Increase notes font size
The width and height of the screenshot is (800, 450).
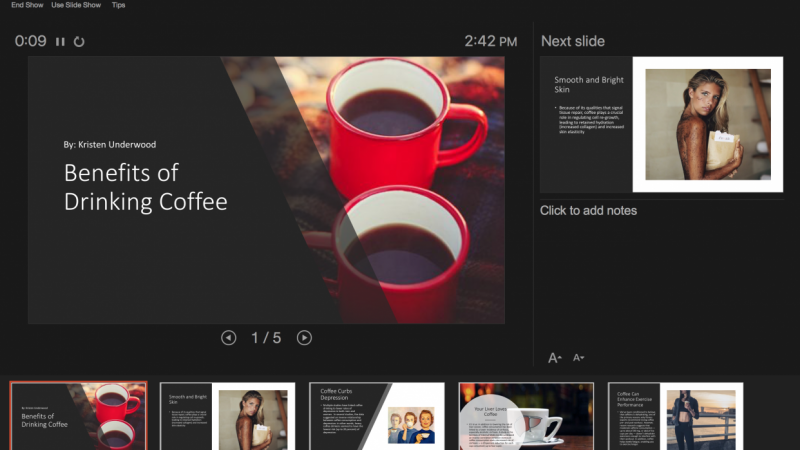pos(555,358)
